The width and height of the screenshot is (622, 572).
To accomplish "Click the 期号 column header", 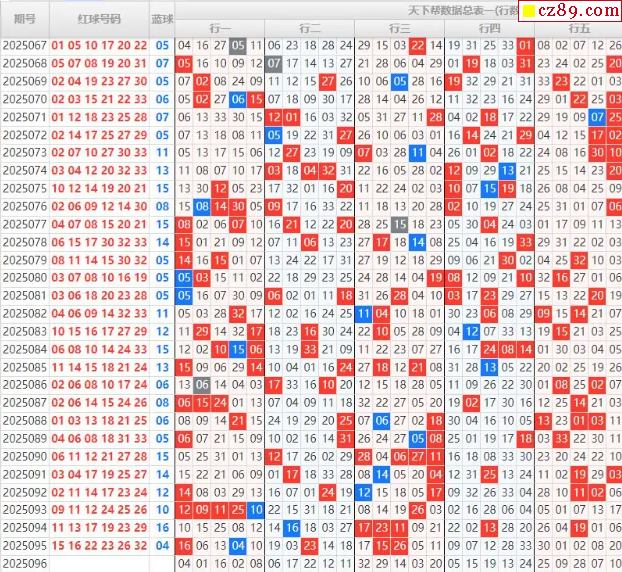I will pyautogui.click(x=25, y=19).
